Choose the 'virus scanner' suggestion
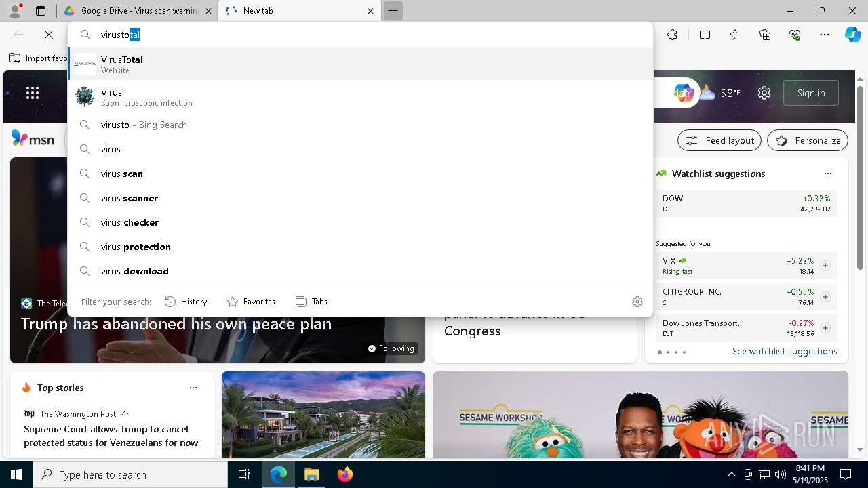This screenshot has width=868, height=488. pos(360,198)
